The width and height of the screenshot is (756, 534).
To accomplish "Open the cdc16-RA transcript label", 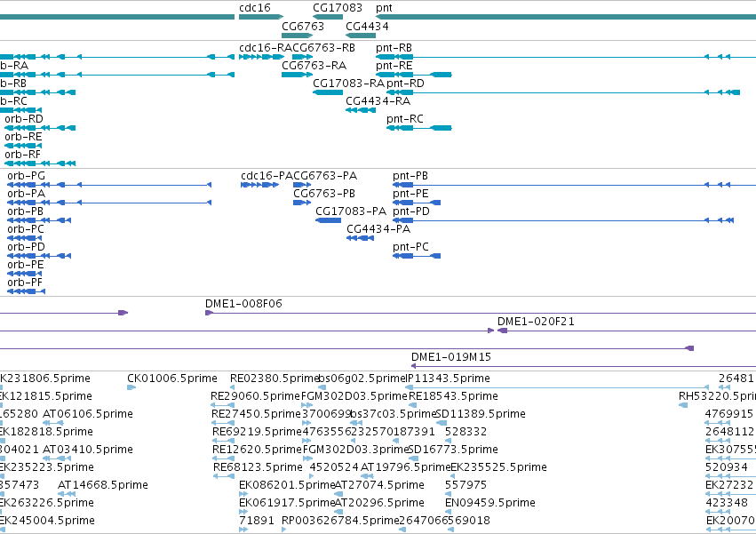I will coord(266,48).
